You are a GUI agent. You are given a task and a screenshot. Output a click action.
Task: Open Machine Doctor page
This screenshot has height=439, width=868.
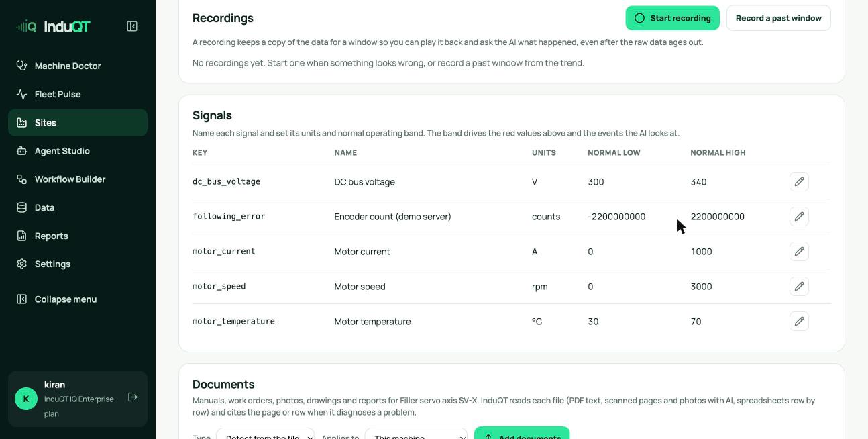point(78,66)
